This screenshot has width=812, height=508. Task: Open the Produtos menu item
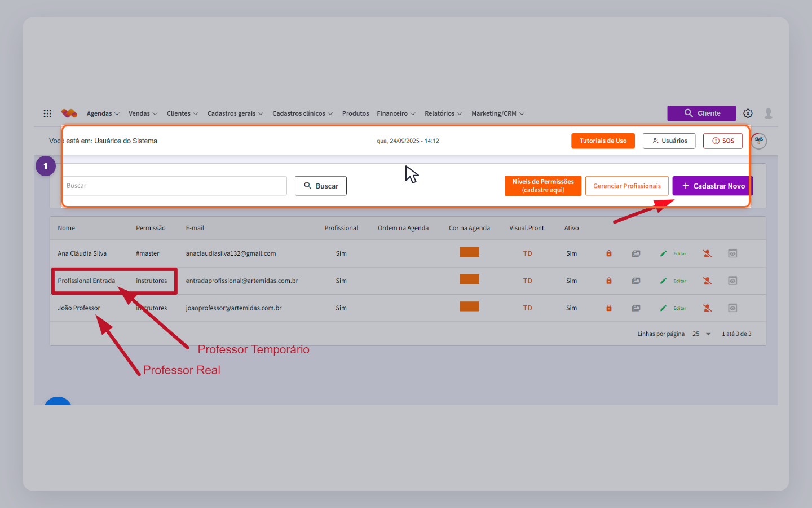click(355, 113)
